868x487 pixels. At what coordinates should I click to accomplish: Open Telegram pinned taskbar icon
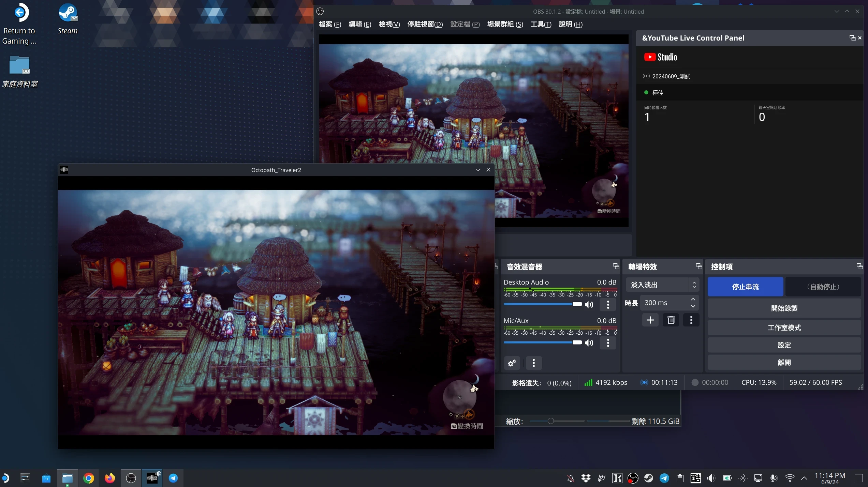coord(173,478)
